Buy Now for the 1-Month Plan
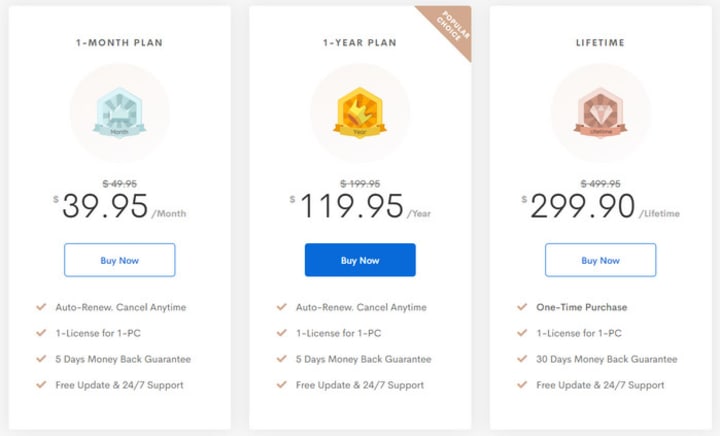Screen dimensions: 720x436 pos(119,260)
